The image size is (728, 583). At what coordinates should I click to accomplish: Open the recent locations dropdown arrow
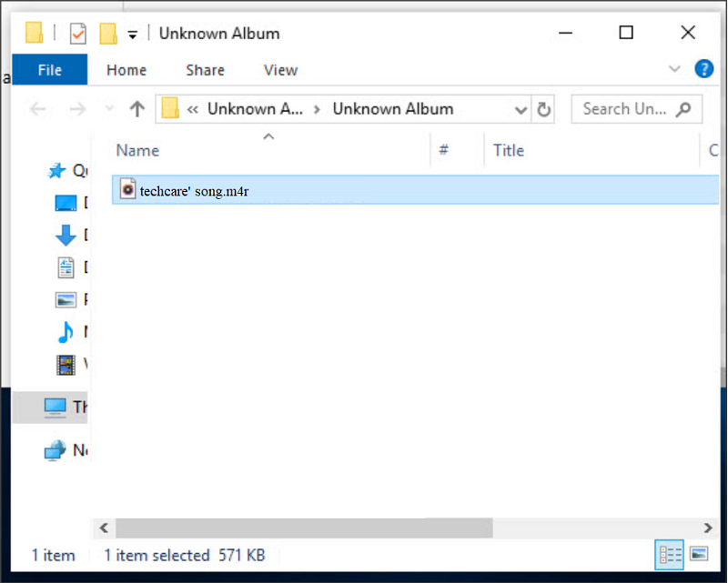(109, 109)
